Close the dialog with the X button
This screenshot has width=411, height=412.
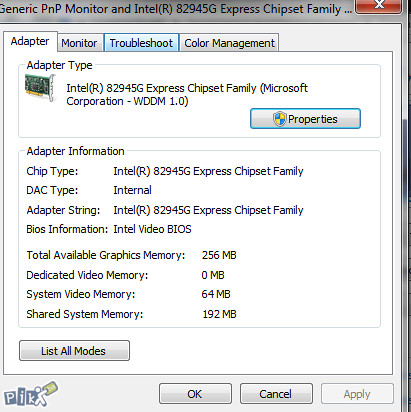click(379, 5)
